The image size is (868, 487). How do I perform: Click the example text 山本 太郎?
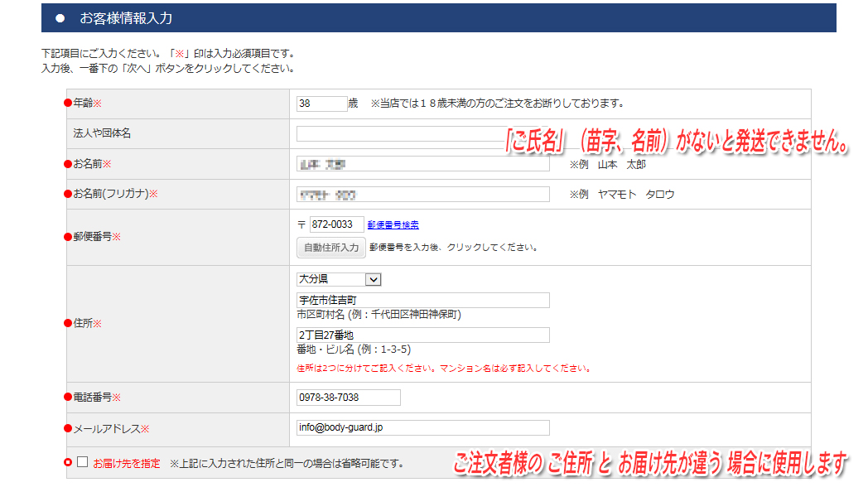click(622, 164)
